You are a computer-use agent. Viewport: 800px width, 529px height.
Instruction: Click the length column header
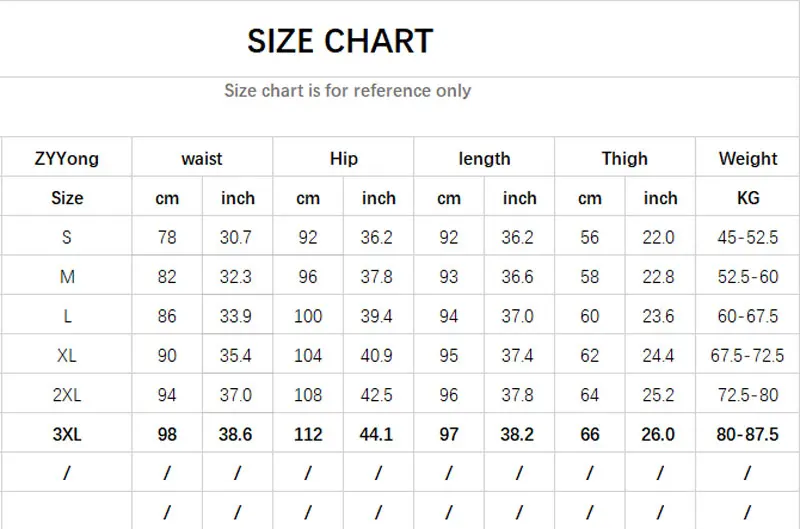pos(484,158)
